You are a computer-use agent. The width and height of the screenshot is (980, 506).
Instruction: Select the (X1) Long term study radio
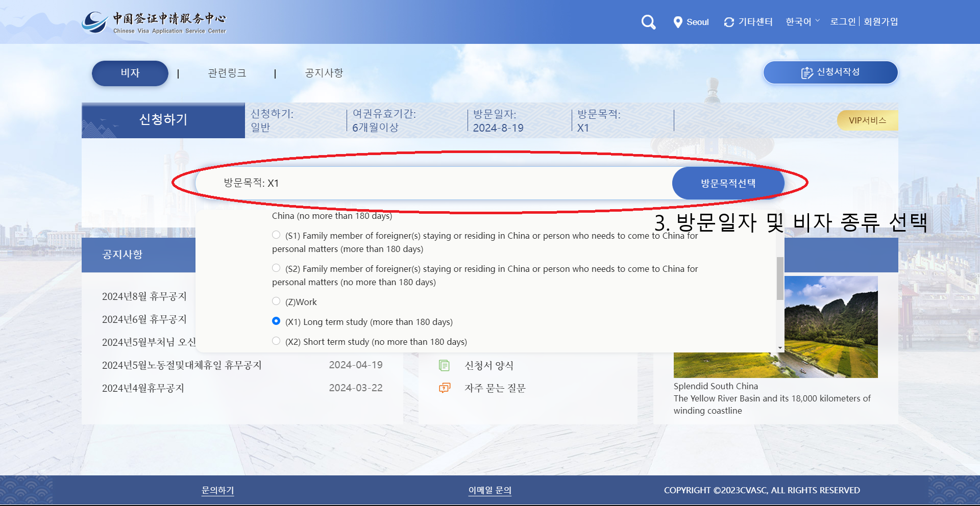[x=276, y=321]
